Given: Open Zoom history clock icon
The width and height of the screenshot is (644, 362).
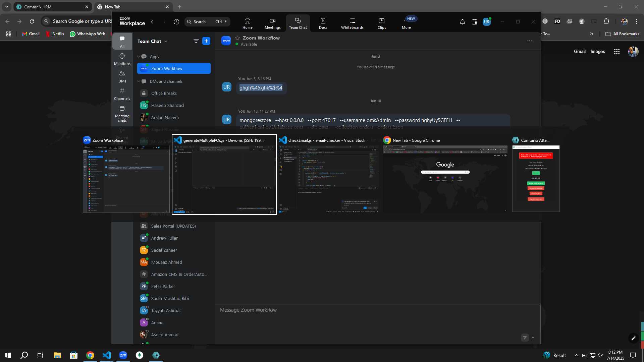Looking at the screenshot, I should 176,22.
